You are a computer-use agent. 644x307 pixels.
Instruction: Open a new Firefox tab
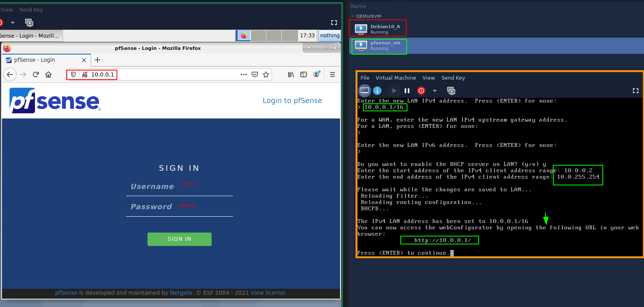pos(97,60)
